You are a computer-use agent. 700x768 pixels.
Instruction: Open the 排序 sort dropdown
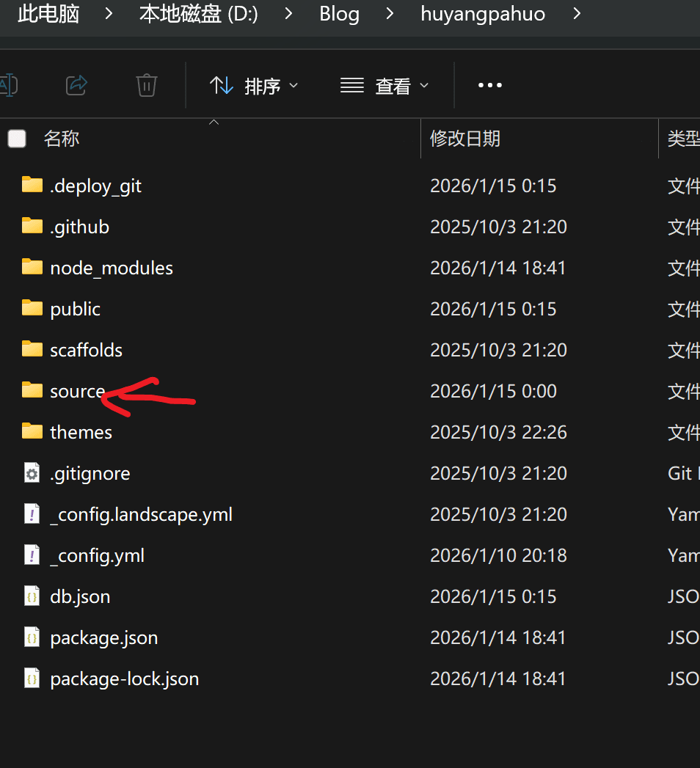(x=254, y=86)
